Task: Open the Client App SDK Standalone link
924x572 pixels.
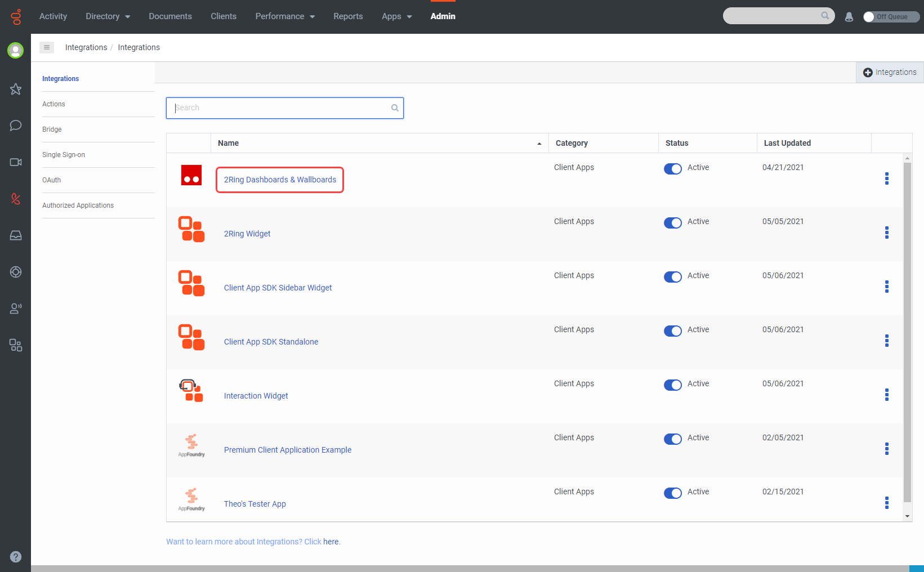Action: coord(271,342)
